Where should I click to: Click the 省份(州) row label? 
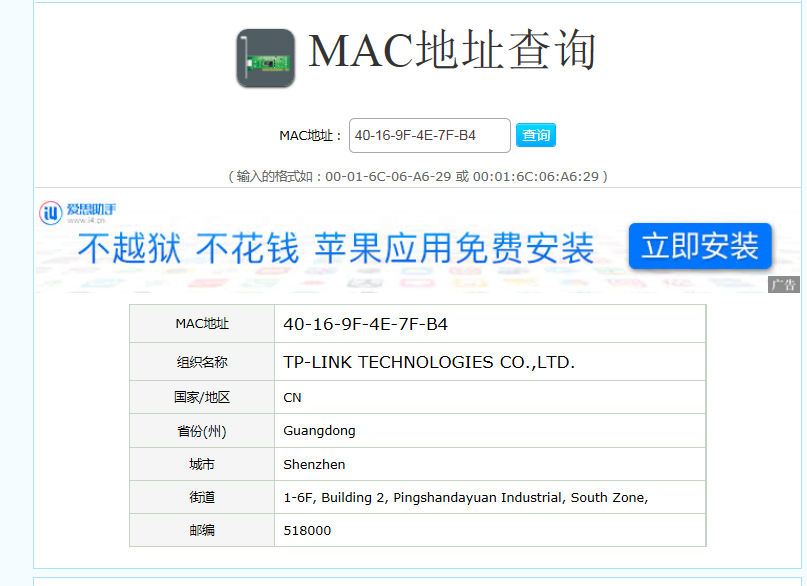pyautogui.click(x=202, y=431)
